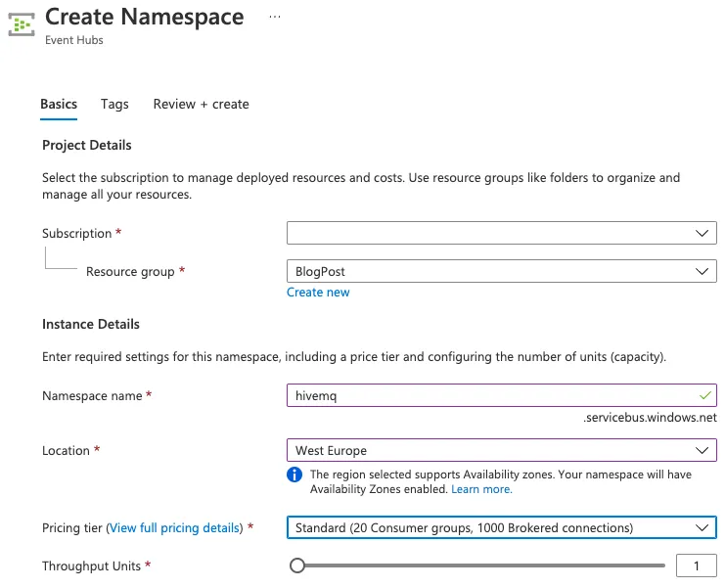Click the Namespace name field containing hivemq

502,395
